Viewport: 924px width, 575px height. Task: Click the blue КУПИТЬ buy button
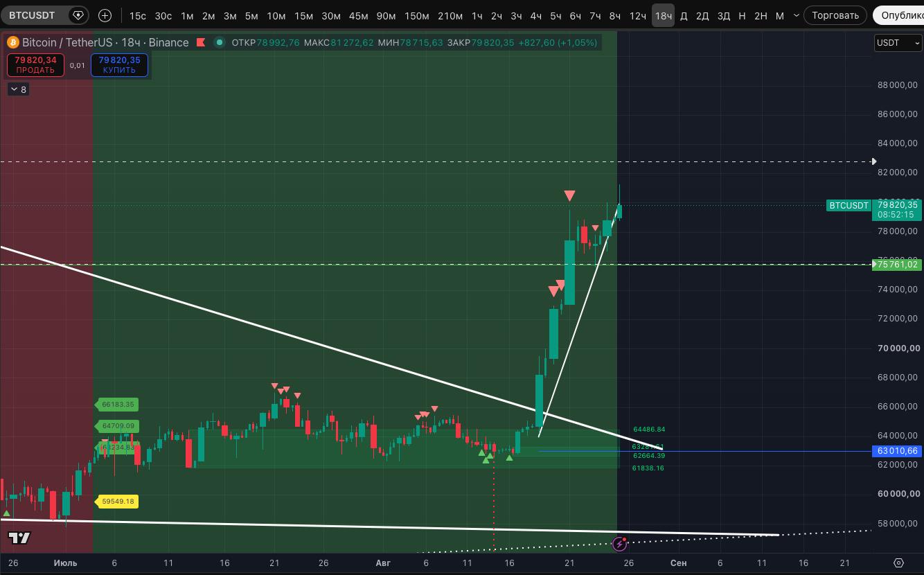119,65
